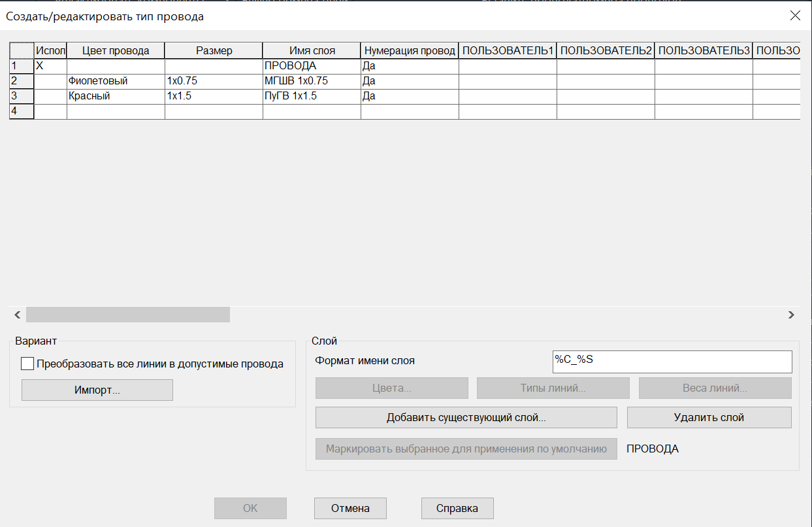Click 'Да' numbering cell in Фиолетовый row
Viewport: 812px width, 527px height.
[410, 81]
